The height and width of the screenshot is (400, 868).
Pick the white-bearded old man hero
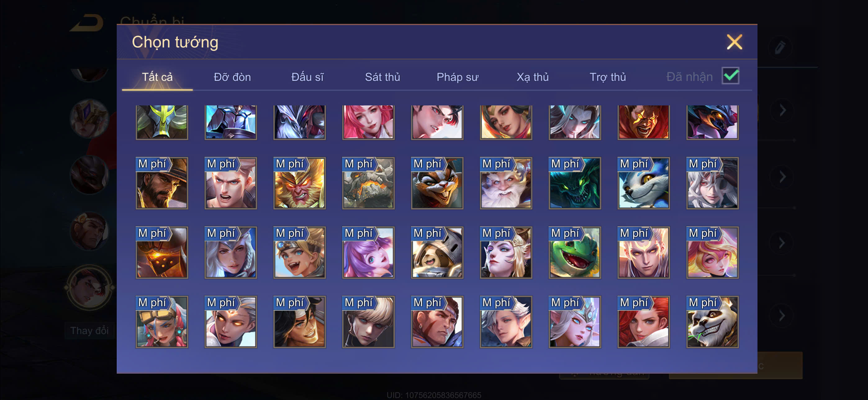point(506,183)
